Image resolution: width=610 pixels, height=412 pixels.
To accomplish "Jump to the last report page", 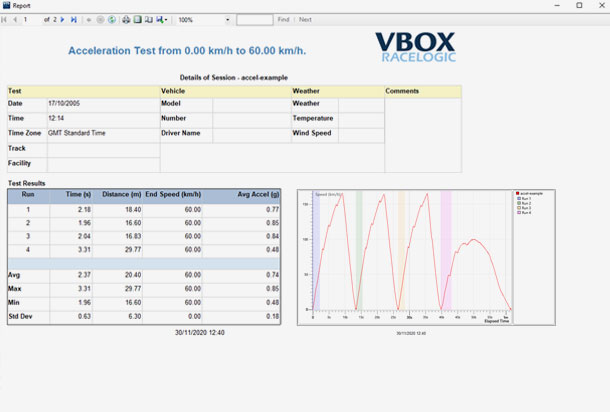I will click(74, 20).
